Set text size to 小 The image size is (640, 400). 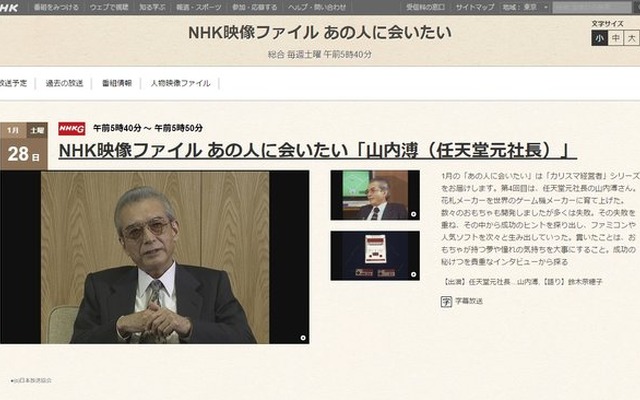pyautogui.click(x=599, y=38)
